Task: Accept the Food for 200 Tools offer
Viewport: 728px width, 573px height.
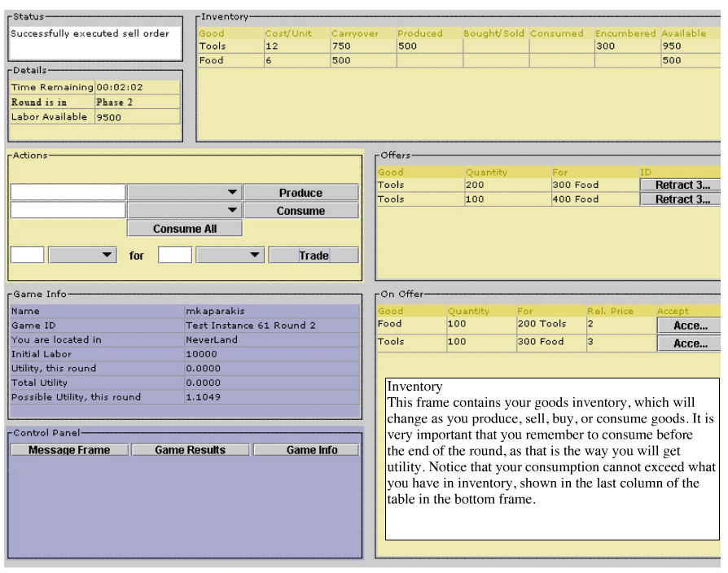Action: tap(690, 326)
